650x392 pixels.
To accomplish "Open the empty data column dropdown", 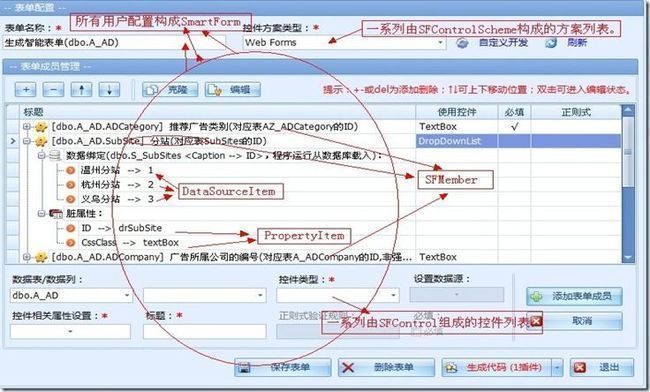I will pyautogui.click(x=204, y=295).
